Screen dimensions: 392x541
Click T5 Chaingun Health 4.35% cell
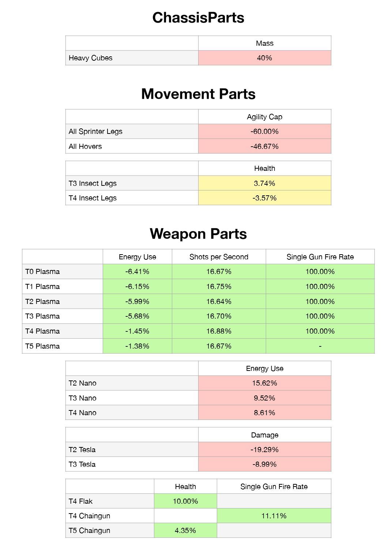coord(185,530)
